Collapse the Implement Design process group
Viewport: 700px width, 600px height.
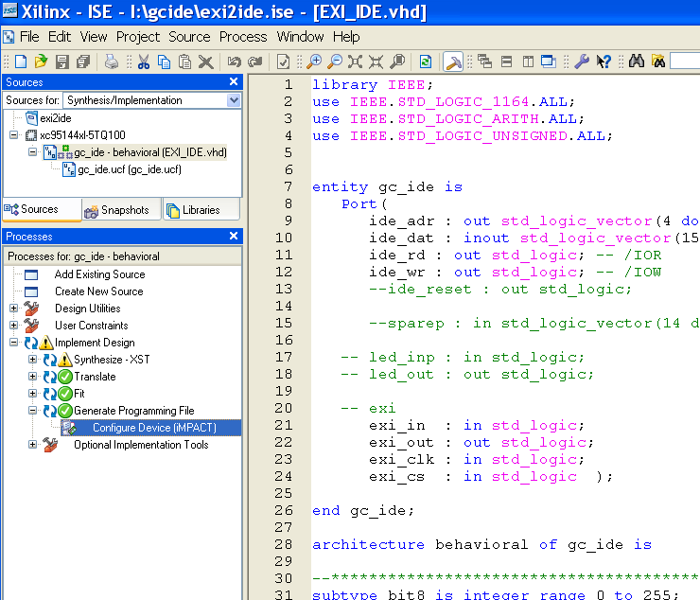coord(14,343)
